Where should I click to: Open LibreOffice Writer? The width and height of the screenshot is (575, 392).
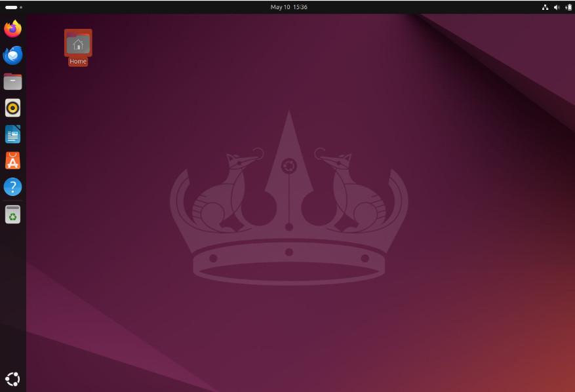[x=12, y=134]
